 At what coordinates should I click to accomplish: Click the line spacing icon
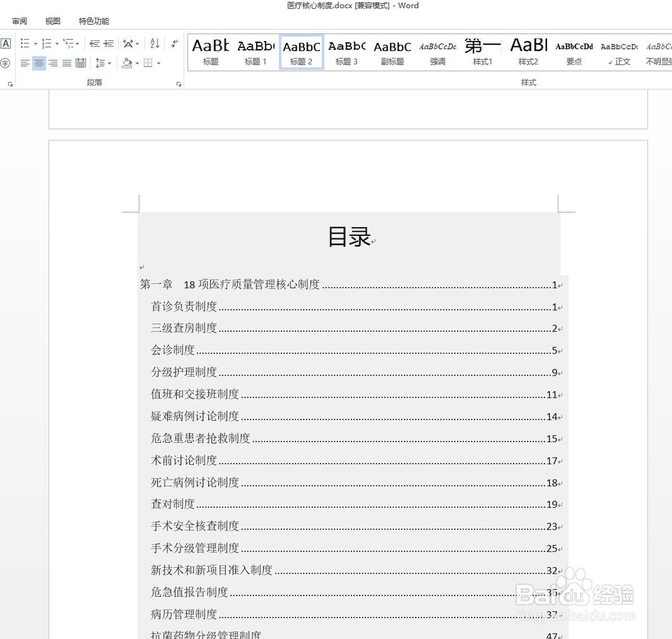pos(100,63)
